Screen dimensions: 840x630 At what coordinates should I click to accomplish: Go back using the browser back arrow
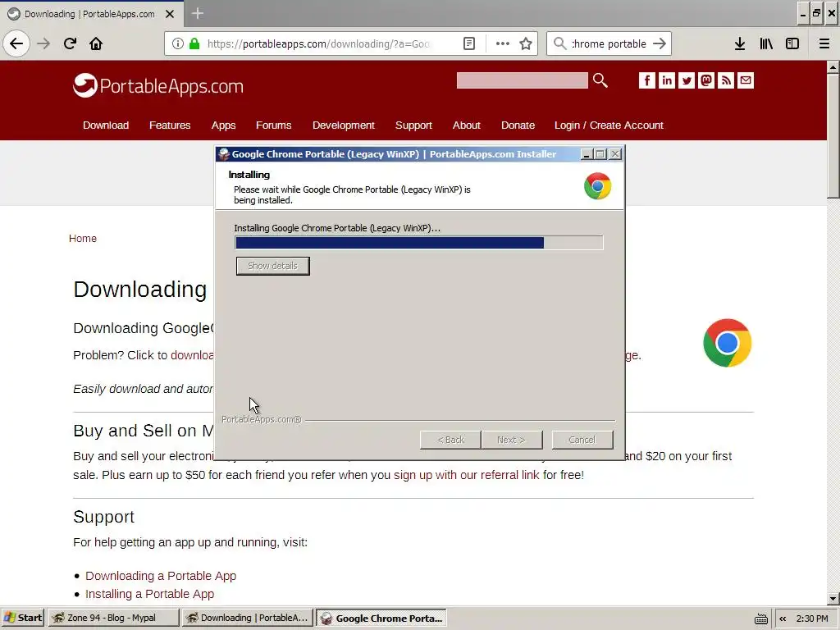pos(16,43)
